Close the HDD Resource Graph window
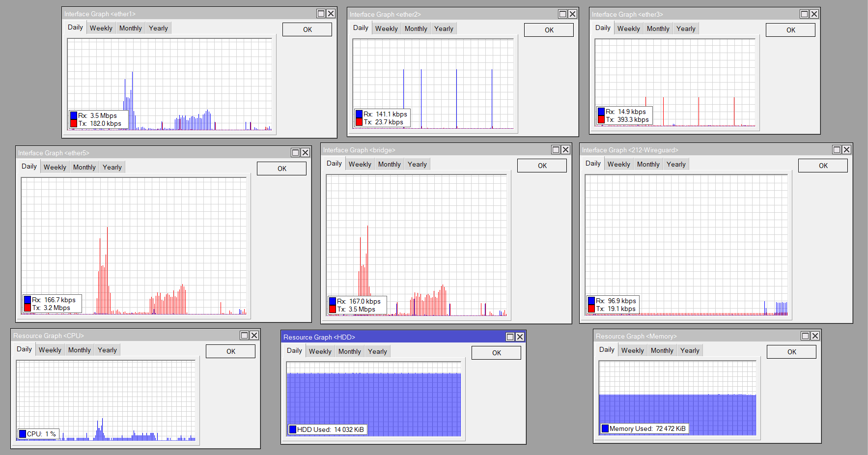868x455 pixels. tap(520, 337)
